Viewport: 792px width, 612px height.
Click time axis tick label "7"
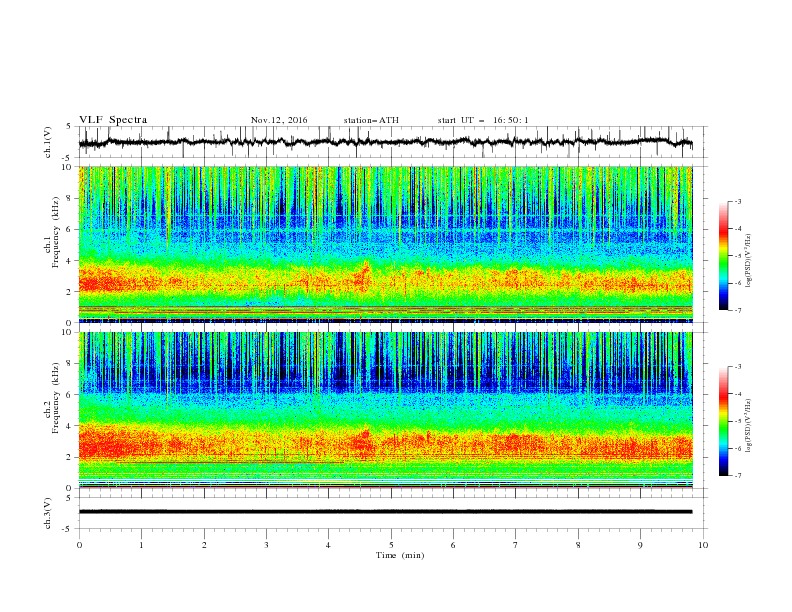516,545
